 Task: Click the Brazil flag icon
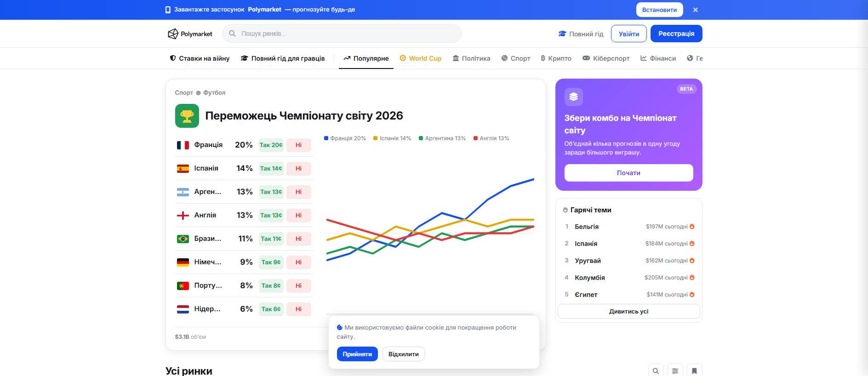tap(183, 239)
